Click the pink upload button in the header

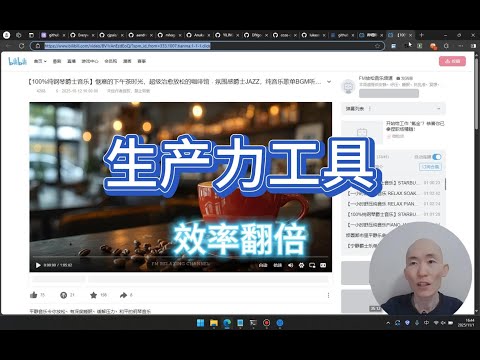(452, 61)
